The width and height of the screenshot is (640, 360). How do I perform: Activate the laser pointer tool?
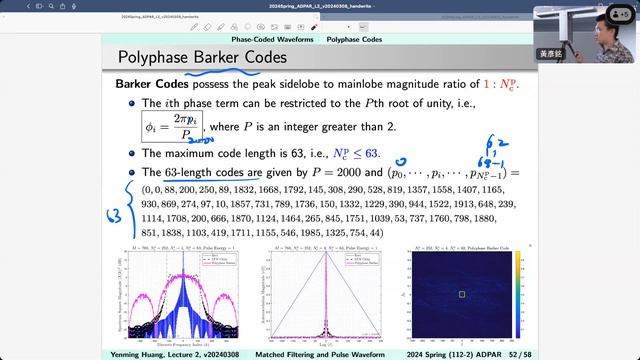tap(314, 27)
